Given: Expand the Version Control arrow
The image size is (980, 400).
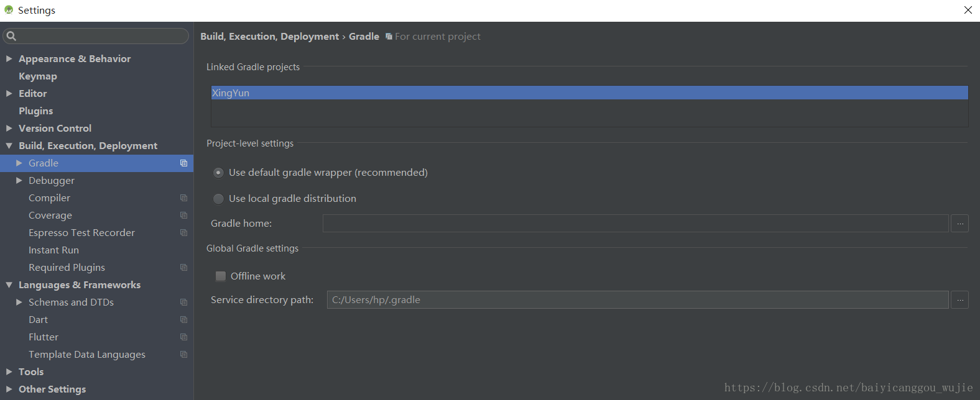Looking at the screenshot, I should pyautogui.click(x=9, y=128).
